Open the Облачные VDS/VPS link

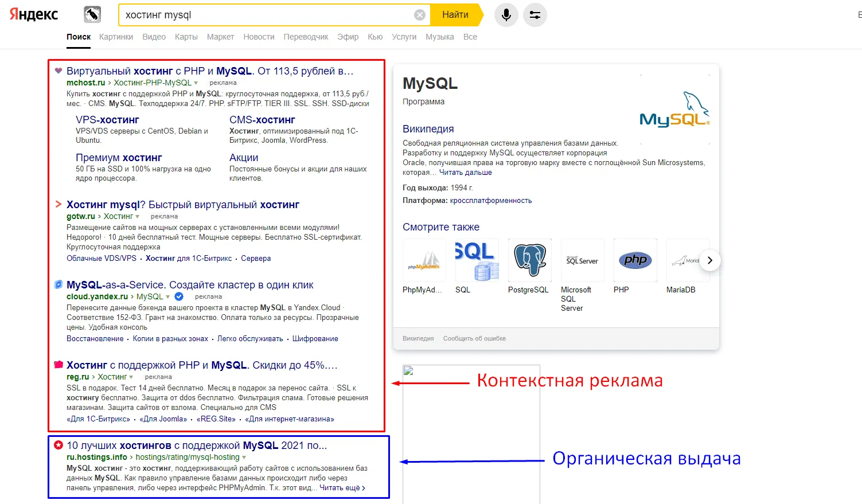point(102,259)
